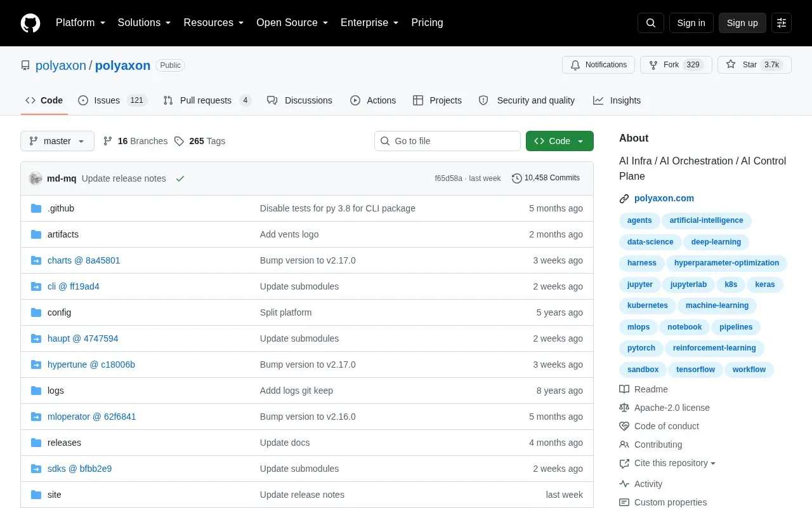Viewport: 812px width, 508px height.
Task: Click the Fork icon
Action: tap(653, 65)
